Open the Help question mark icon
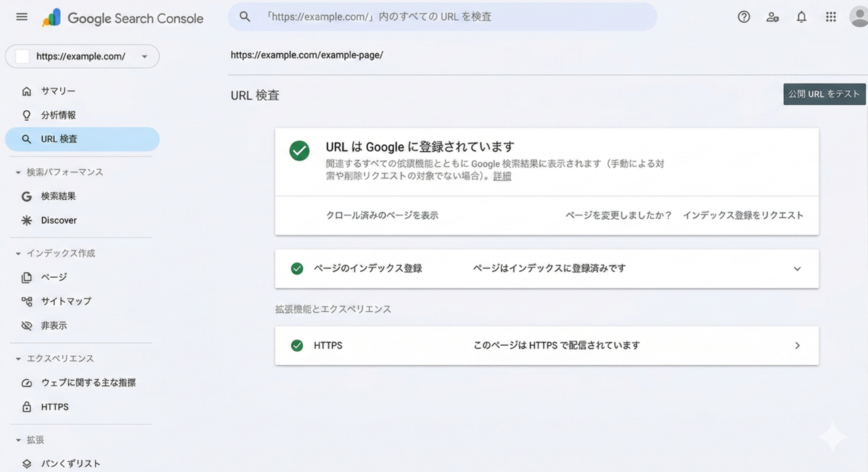 744,17
